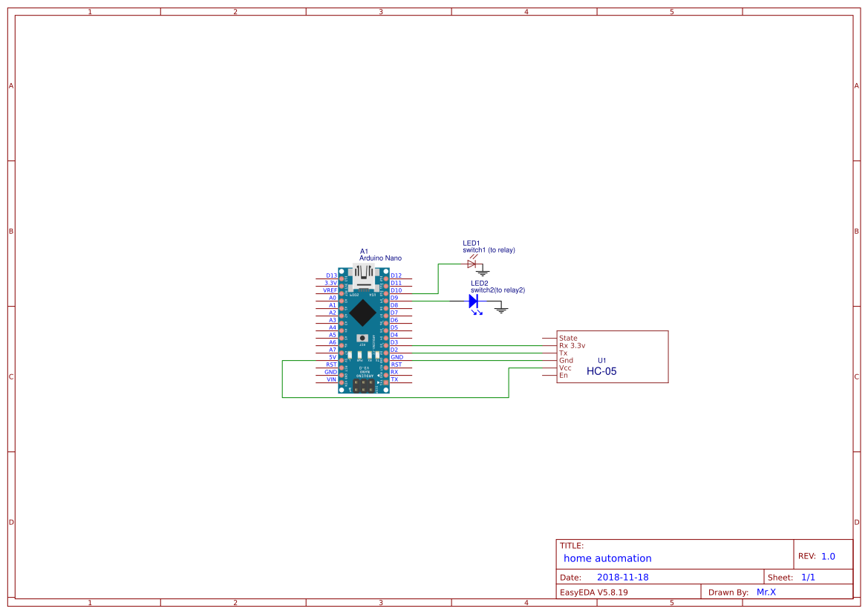Click the revision value '1.0'
The width and height of the screenshot is (868, 614).
click(828, 556)
